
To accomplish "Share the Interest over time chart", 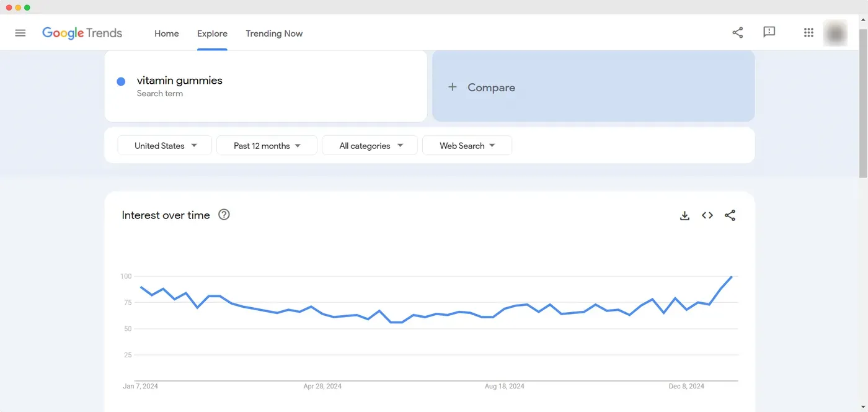I will (730, 215).
